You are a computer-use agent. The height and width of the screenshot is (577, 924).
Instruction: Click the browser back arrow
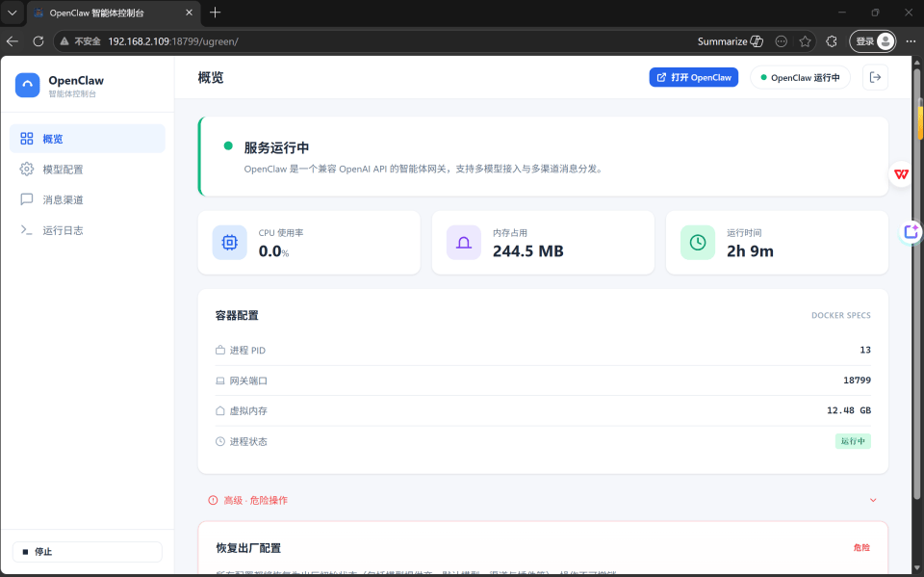[x=13, y=41]
